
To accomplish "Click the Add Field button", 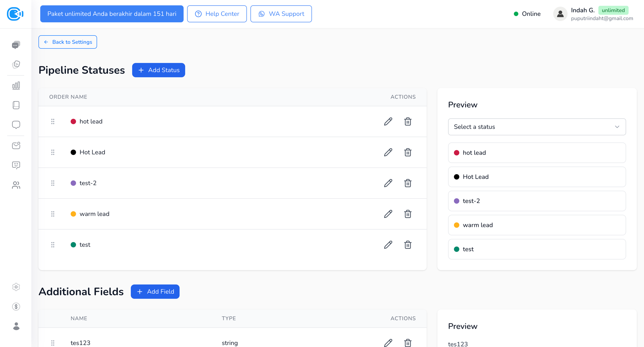I will click(x=155, y=291).
